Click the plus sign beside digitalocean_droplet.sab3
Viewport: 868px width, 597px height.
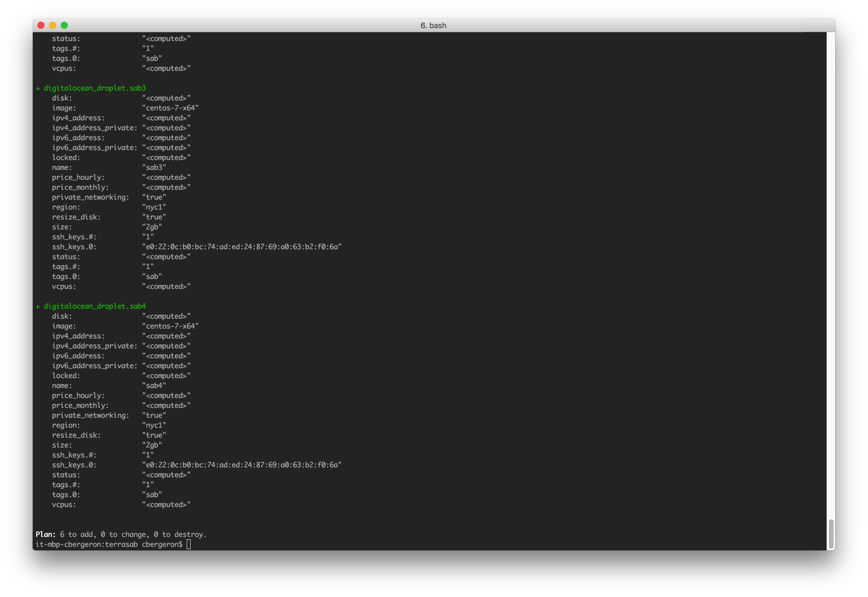(x=37, y=88)
